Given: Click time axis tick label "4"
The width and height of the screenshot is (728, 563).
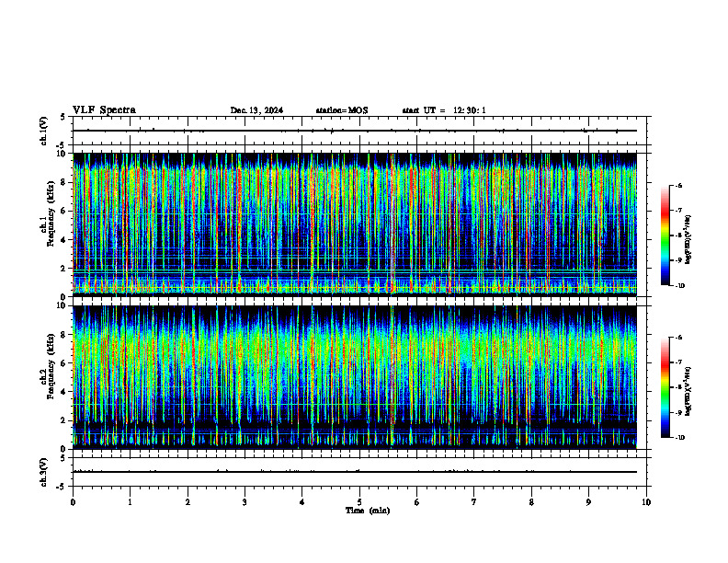Looking at the screenshot, I should point(302,502).
